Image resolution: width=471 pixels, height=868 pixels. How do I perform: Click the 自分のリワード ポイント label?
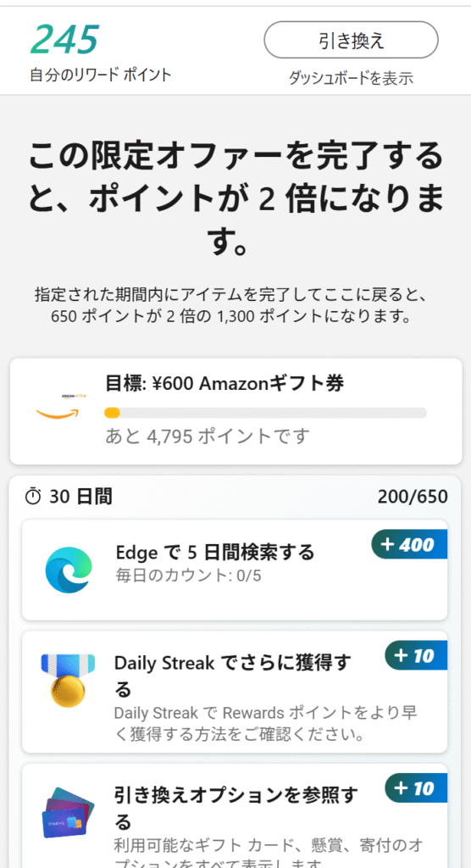click(x=101, y=75)
